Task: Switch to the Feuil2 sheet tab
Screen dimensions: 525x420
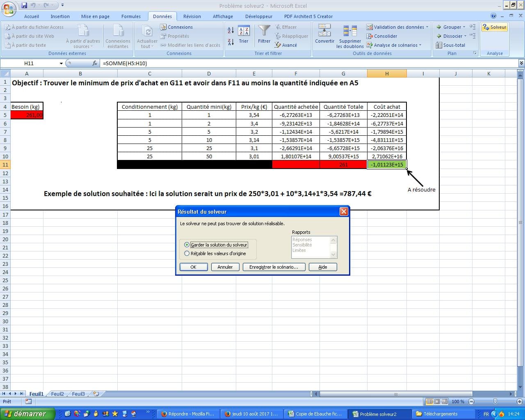Action: click(57, 394)
